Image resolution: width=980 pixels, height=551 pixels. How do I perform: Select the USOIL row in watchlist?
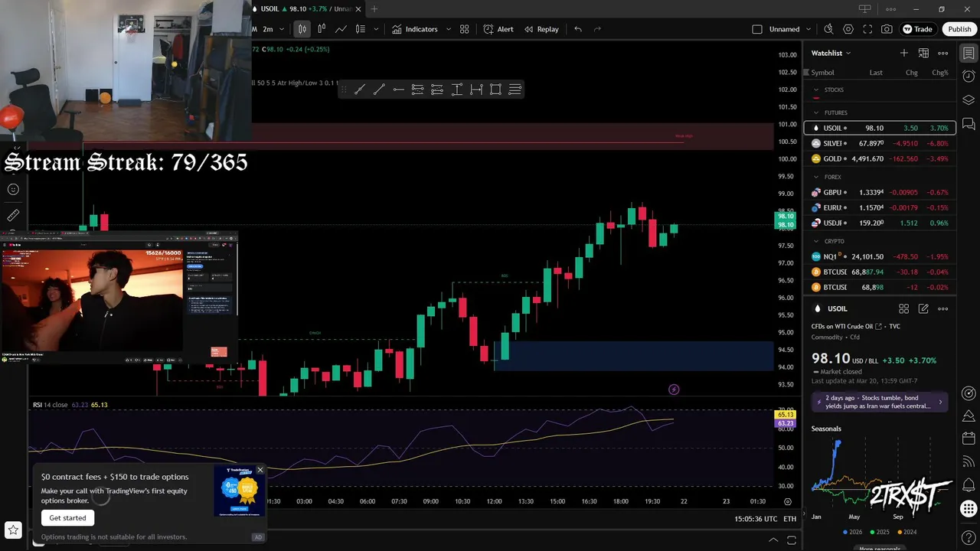pos(880,128)
